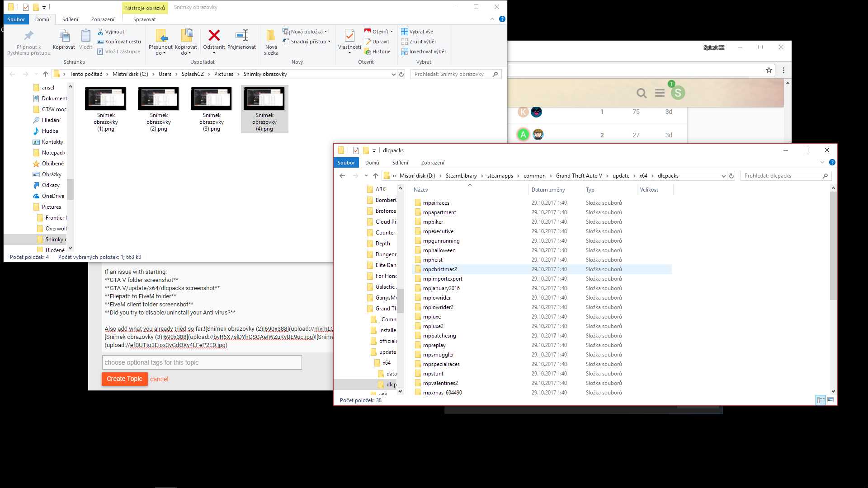
Task: Click Zrušit výběr in ribbon
Action: (x=419, y=42)
